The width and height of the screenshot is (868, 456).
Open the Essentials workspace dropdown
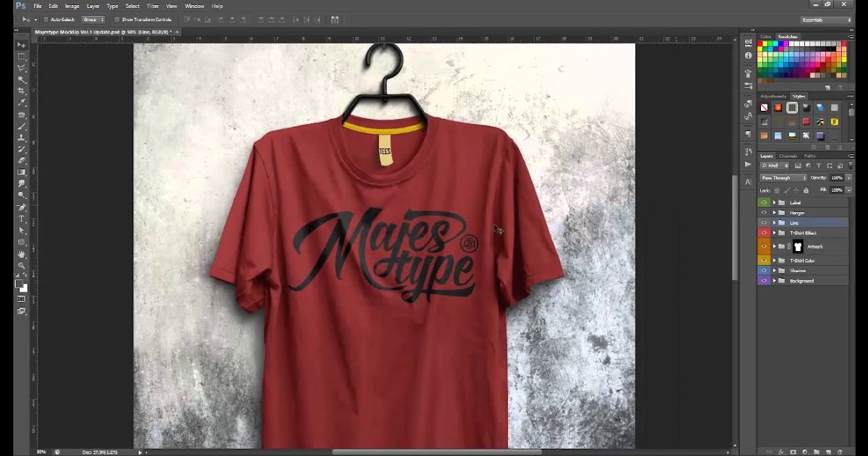(x=826, y=20)
